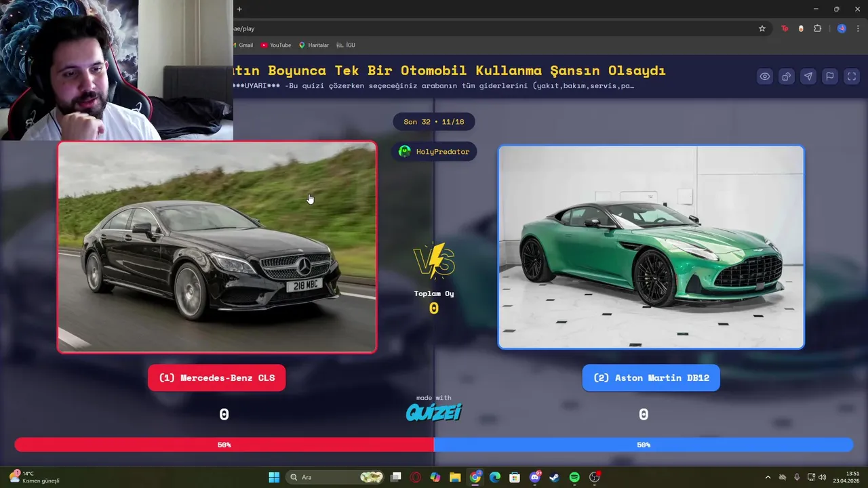Image resolution: width=868 pixels, height=488 pixels.
Task: Click the flag report icon
Action: (830, 77)
